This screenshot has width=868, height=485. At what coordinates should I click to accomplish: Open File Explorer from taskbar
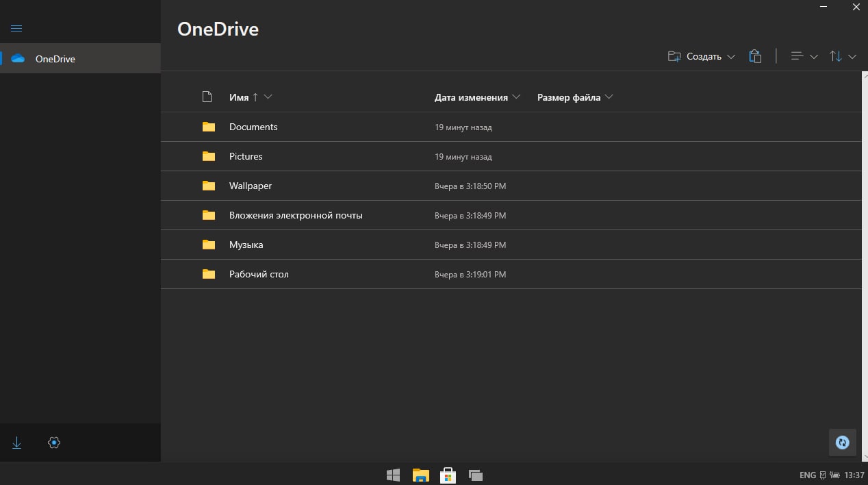click(420, 474)
